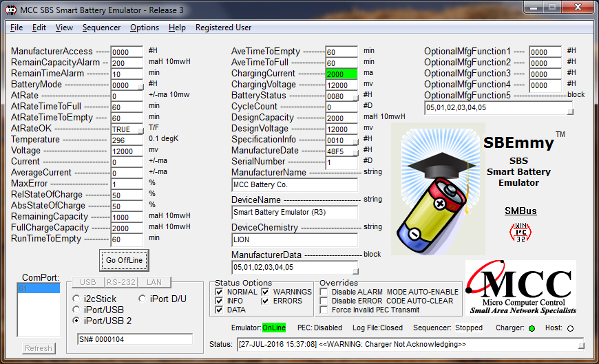Expand the SpecificationInfo 0010 dropdown
The height and width of the screenshot is (364, 599).
coord(355,142)
